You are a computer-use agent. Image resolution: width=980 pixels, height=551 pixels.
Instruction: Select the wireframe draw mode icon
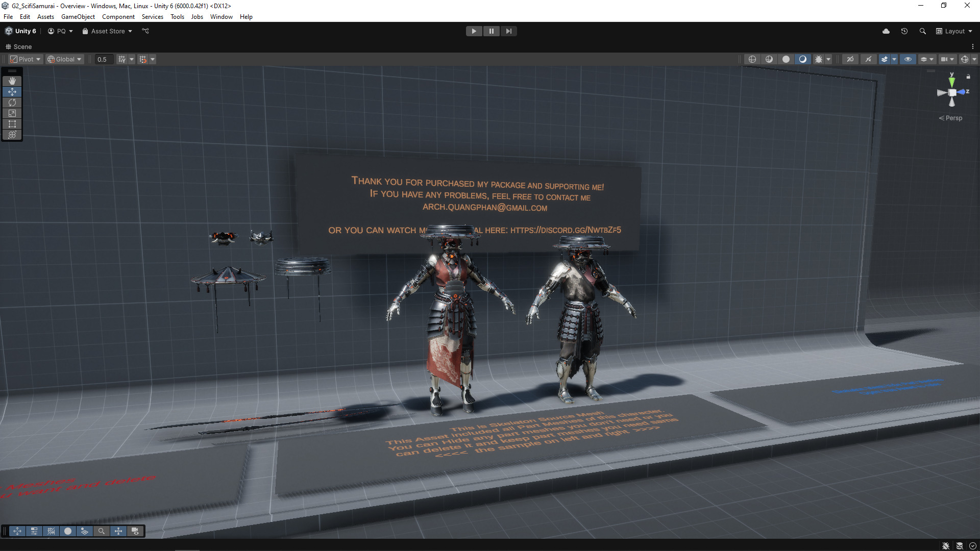coord(752,59)
